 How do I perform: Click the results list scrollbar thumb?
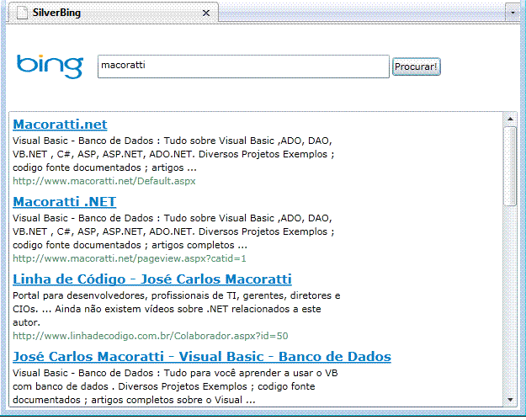[x=510, y=166]
